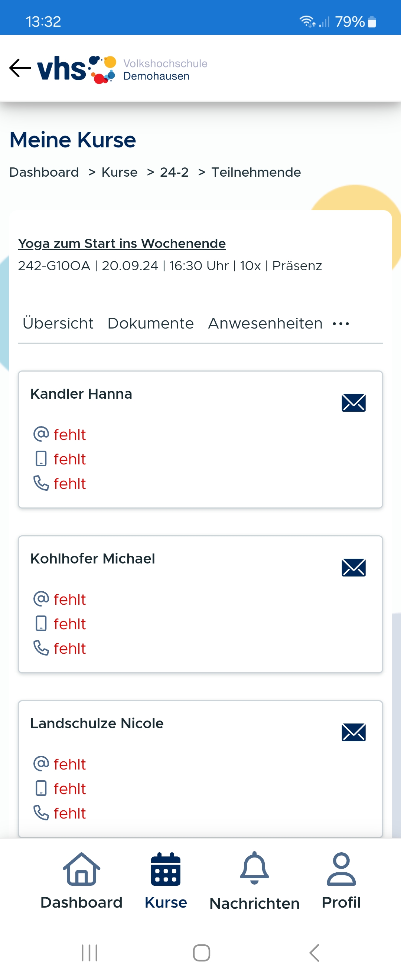Tap the back arrow in header

tap(20, 68)
